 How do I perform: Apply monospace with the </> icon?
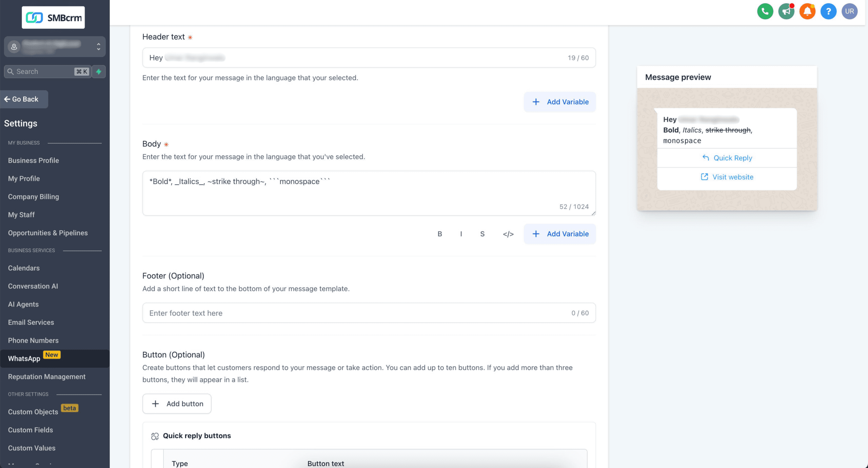pyautogui.click(x=508, y=234)
